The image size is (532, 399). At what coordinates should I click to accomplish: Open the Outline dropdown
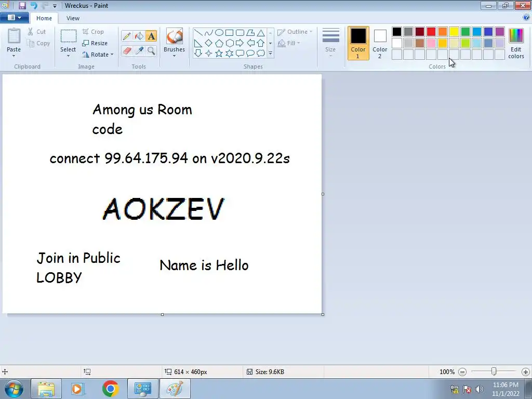(295, 32)
